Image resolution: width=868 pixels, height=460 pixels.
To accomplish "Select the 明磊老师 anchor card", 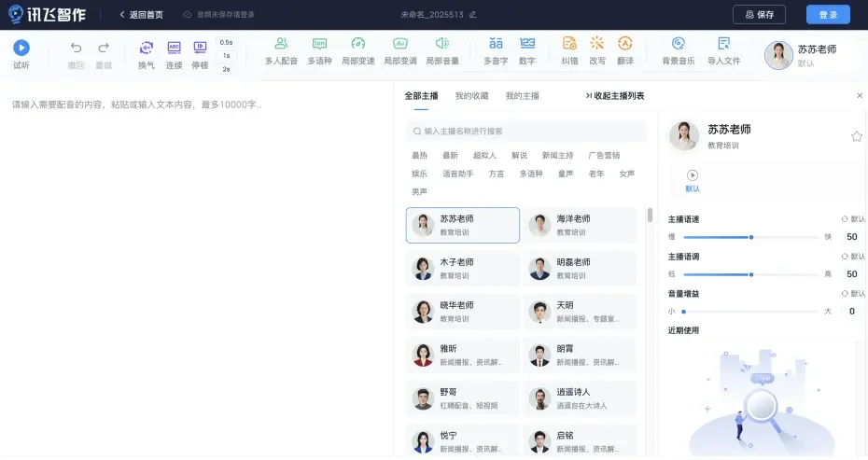I will click(580, 269).
